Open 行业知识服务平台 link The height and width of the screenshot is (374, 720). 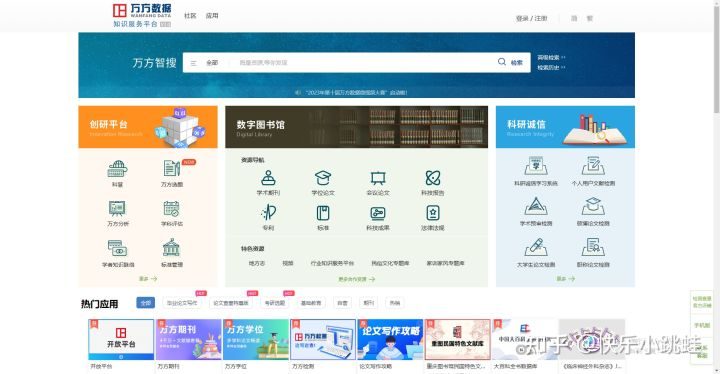click(332, 263)
